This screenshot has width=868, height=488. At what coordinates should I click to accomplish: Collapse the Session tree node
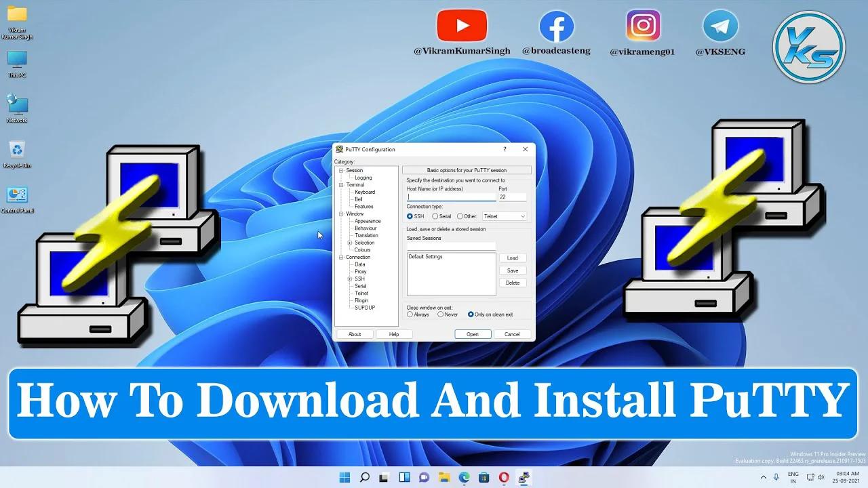341,170
